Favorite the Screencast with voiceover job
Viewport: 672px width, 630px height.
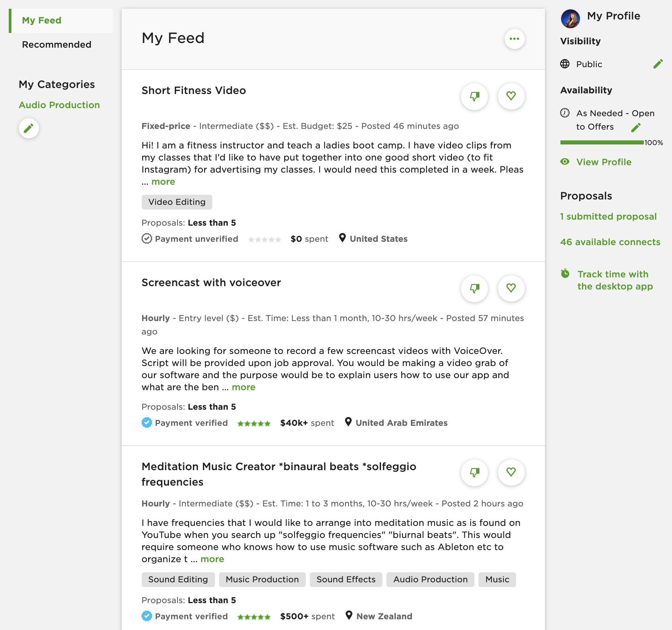(511, 288)
